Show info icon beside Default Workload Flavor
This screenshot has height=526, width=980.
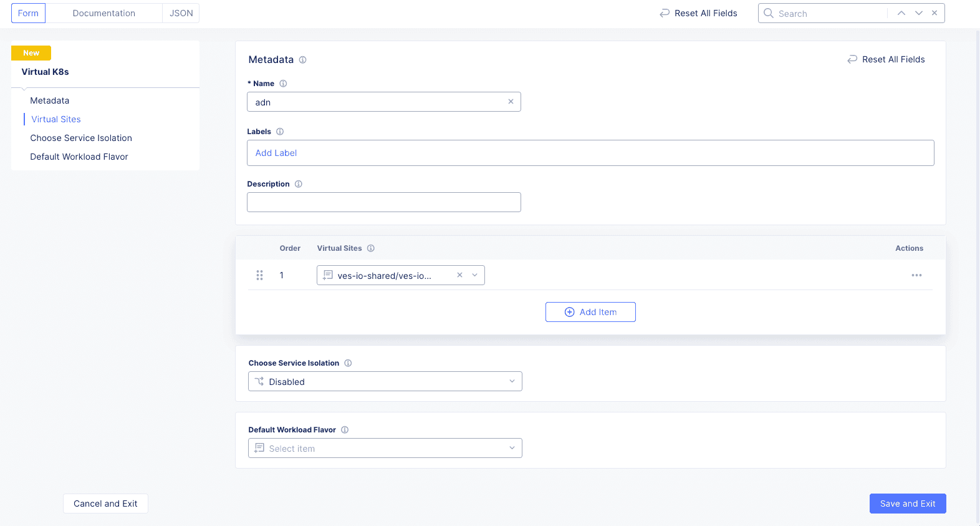[345, 430]
